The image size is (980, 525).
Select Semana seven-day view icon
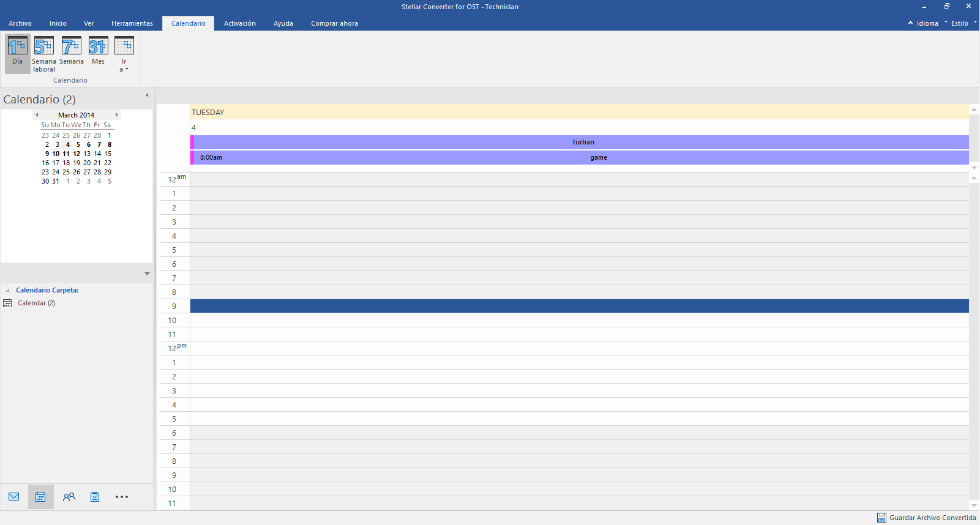[x=71, y=46]
